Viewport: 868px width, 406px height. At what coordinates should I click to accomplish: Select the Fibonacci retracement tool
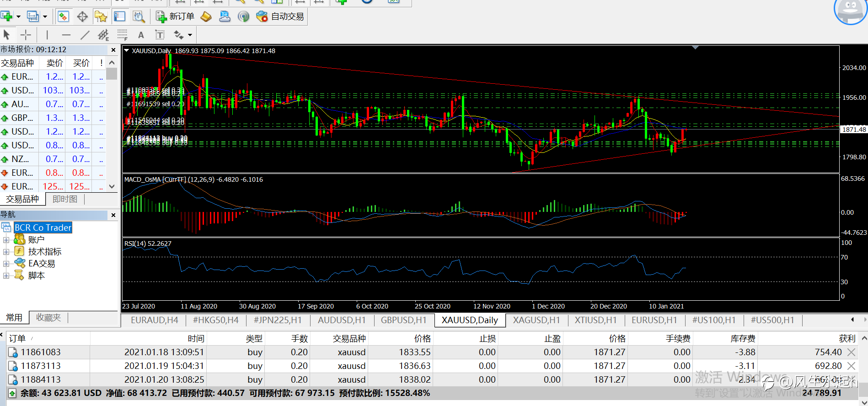coord(122,35)
